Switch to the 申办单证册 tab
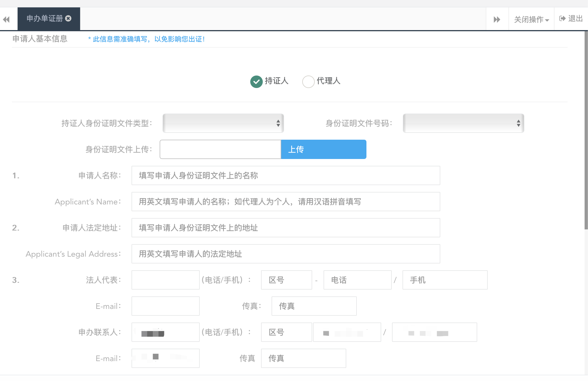This screenshot has height=381, width=588. [x=45, y=19]
